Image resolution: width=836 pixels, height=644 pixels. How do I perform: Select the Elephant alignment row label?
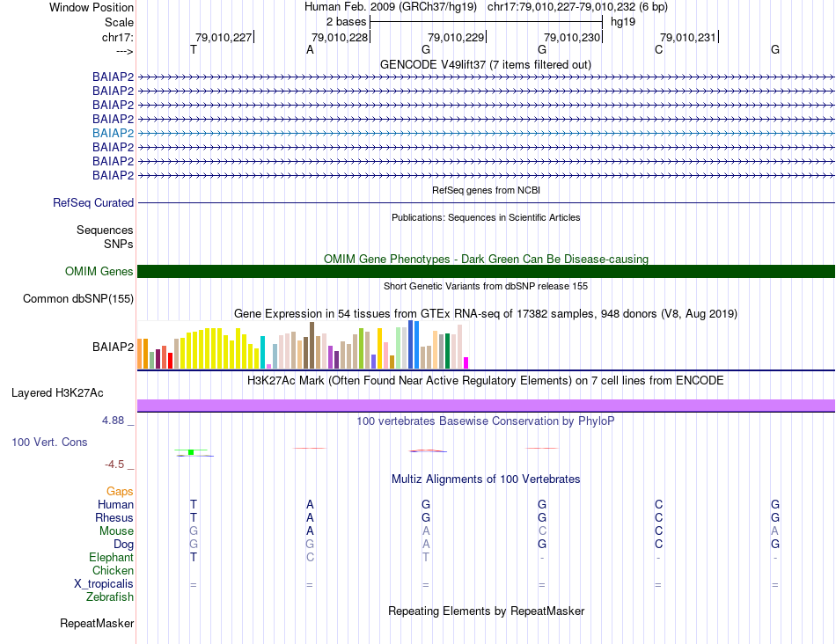point(111,557)
